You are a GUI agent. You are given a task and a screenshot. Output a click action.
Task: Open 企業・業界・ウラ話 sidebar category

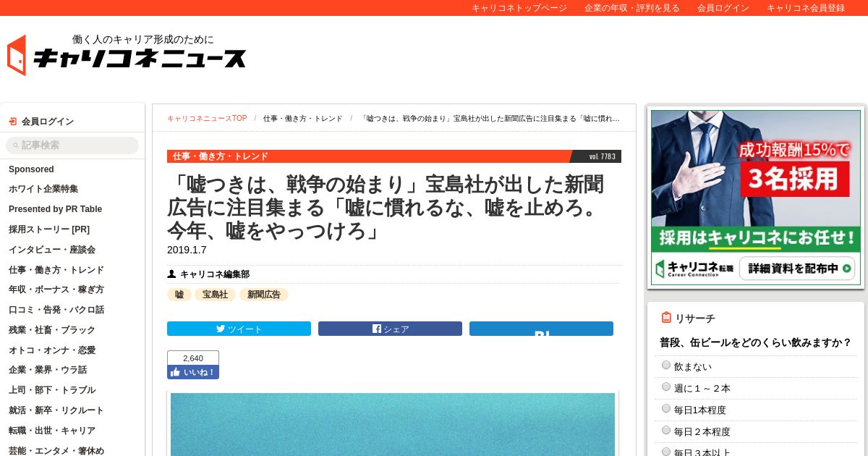click(x=48, y=370)
